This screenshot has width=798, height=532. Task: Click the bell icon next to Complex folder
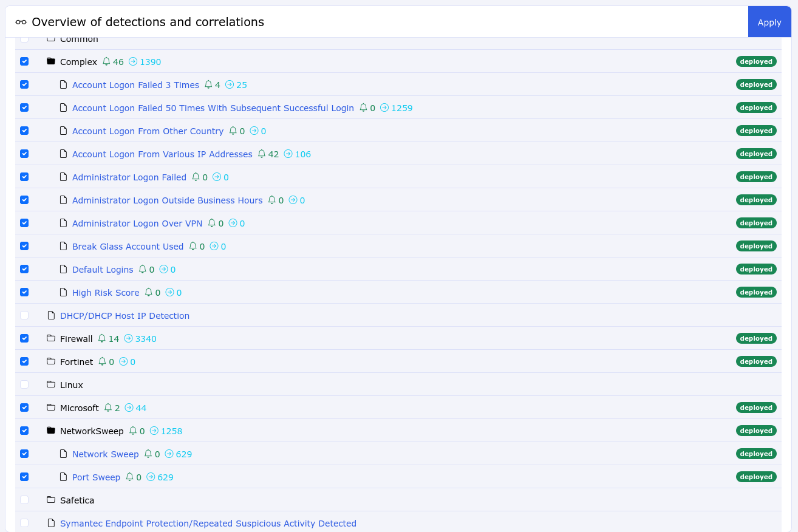point(107,61)
